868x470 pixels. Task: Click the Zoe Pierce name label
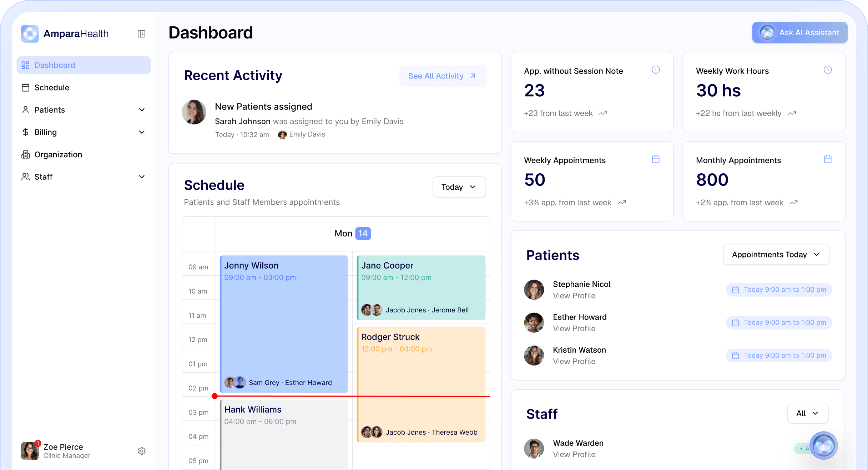tap(63, 447)
